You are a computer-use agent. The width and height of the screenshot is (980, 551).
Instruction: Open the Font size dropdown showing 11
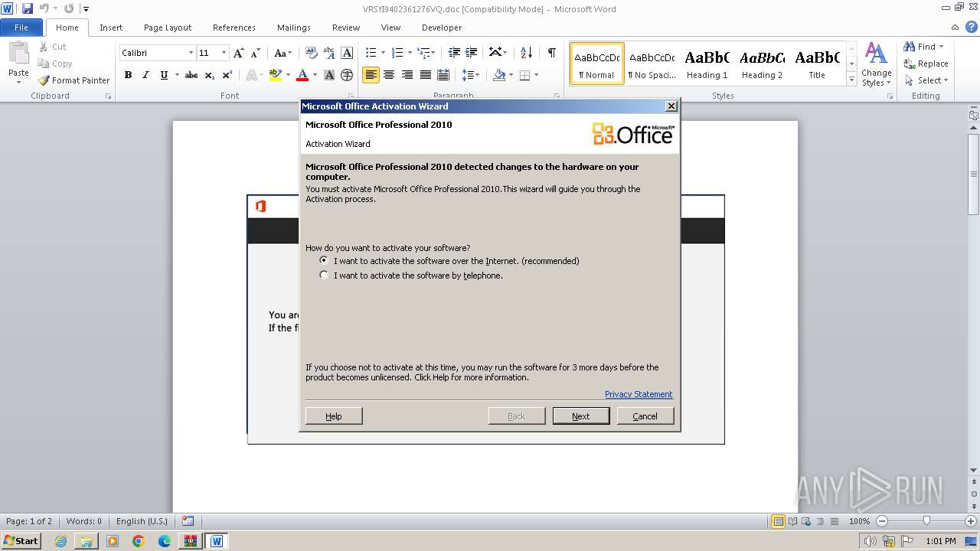224,53
